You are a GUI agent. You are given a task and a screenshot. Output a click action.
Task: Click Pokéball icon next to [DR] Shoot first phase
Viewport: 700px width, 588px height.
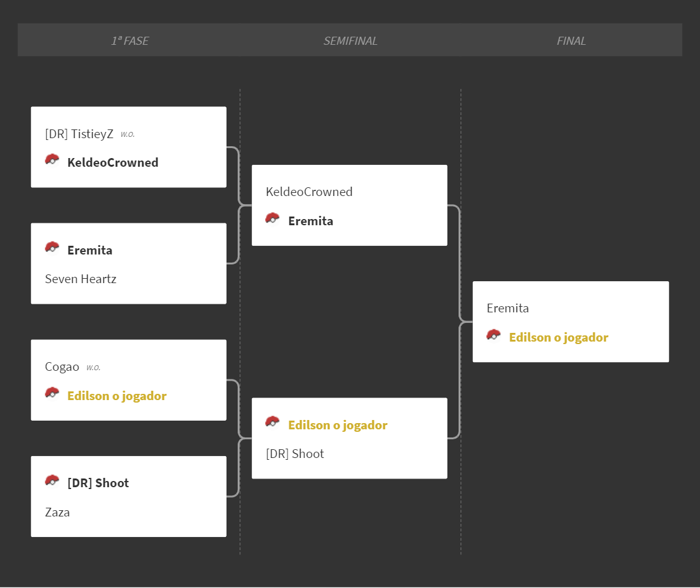pos(52,480)
